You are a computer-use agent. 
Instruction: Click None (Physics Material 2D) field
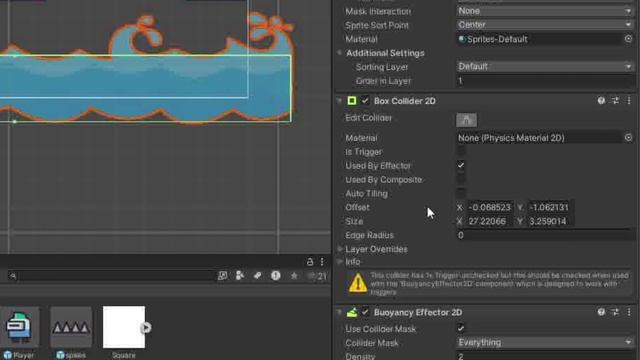click(x=539, y=138)
